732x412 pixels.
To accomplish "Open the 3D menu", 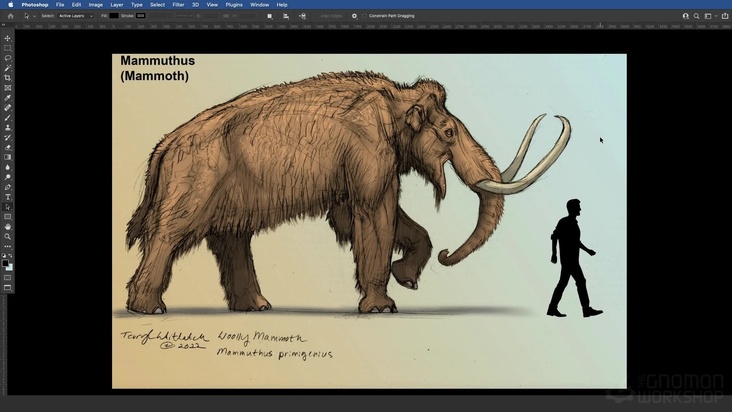I will tap(196, 5).
